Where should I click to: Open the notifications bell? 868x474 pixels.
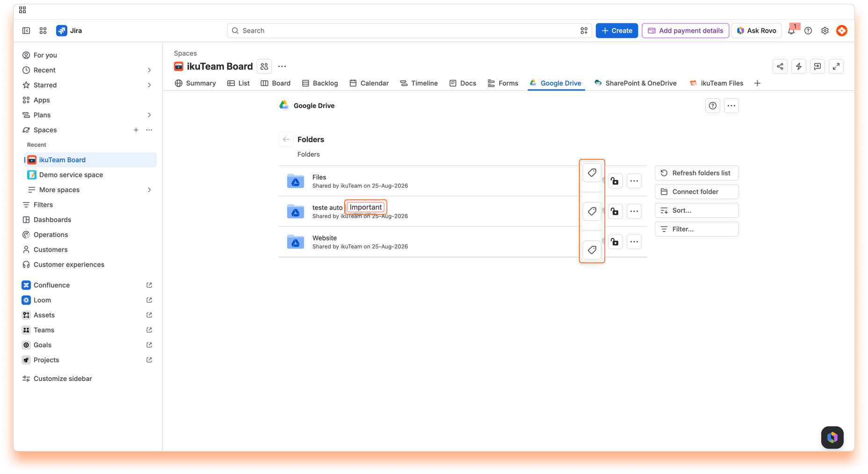pos(791,31)
